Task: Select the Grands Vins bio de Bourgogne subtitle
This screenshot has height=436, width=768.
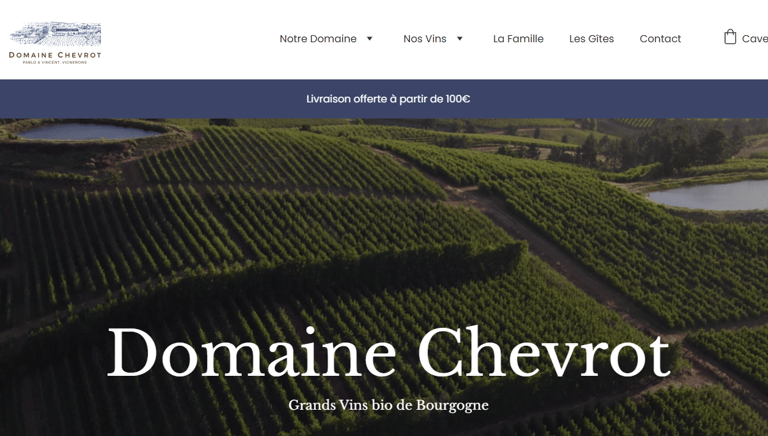Action: [x=388, y=406]
